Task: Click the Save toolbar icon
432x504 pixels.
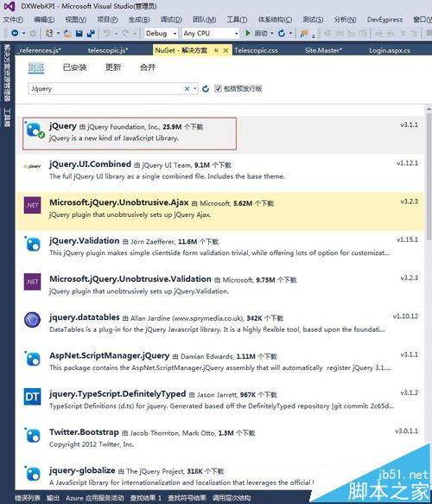Action: coord(79,33)
